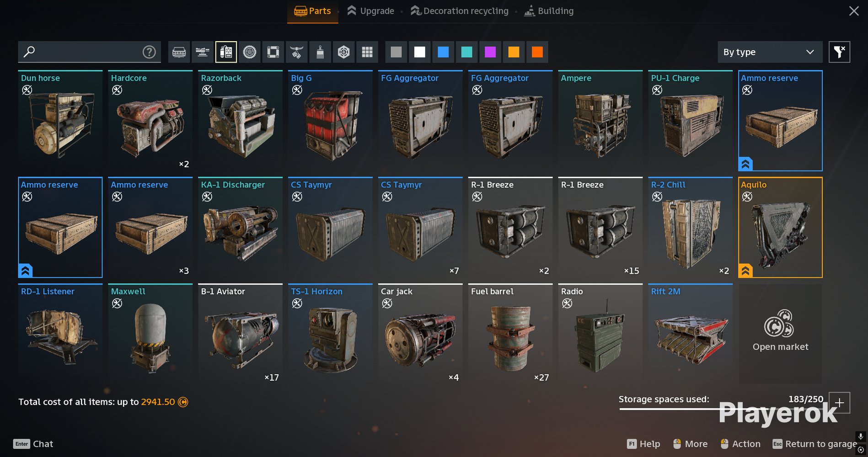This screenshot has width=868, height=457.
Task: Add storage space with the plus button
Action: (840, 403)
